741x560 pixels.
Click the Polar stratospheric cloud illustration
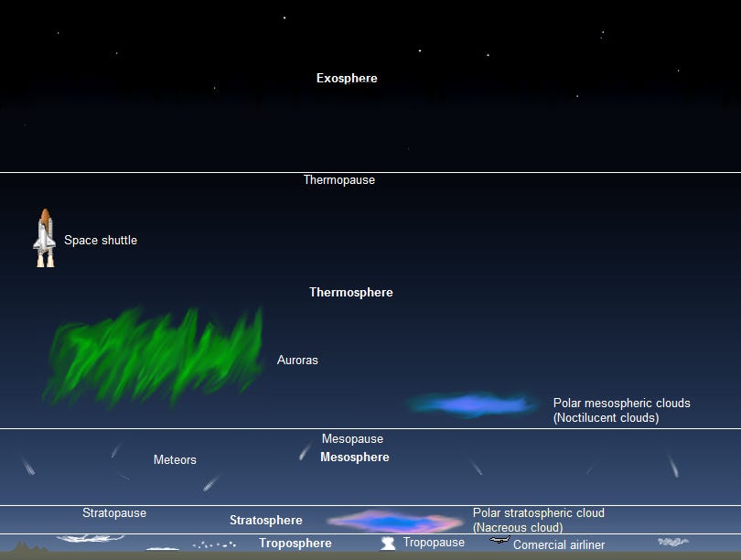(x=393, y=520)
